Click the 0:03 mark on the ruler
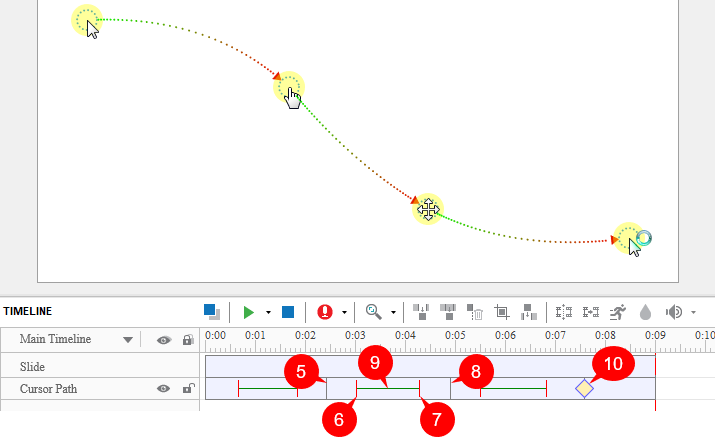The image size is (715, 440). click(x=355, y=336)
